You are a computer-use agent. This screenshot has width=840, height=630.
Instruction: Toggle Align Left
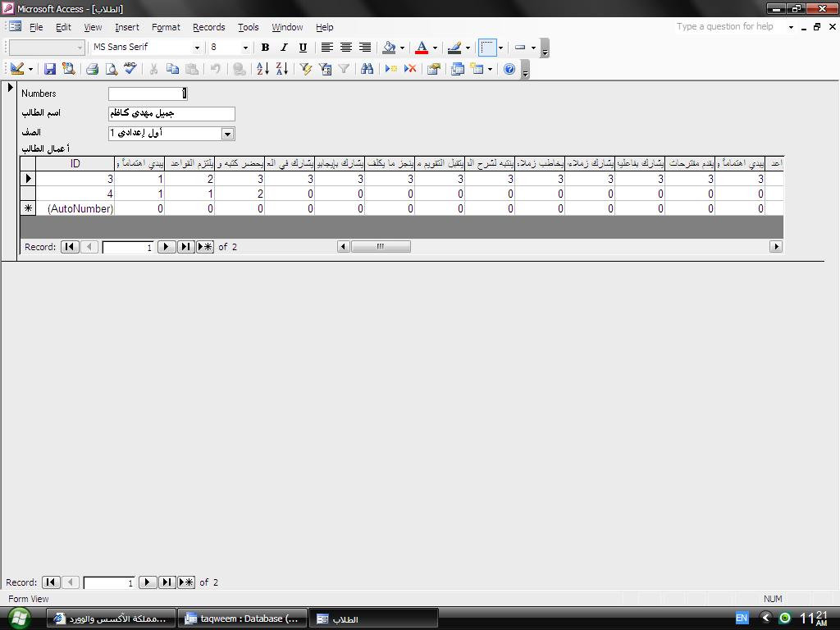coord(326,47)
